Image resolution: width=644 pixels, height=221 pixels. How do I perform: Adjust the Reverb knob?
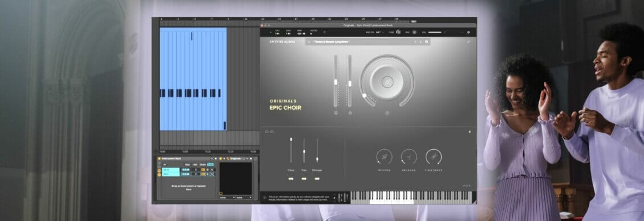(384, 157)
